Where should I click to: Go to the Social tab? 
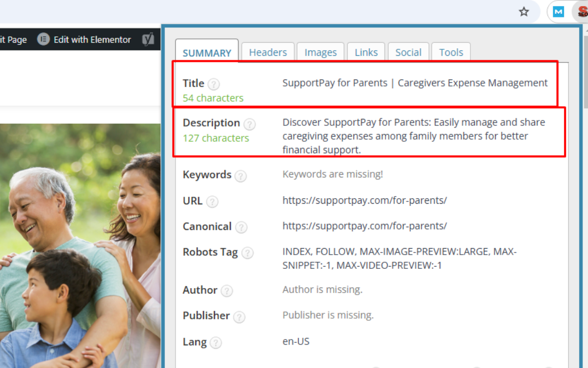click(409, 53)
